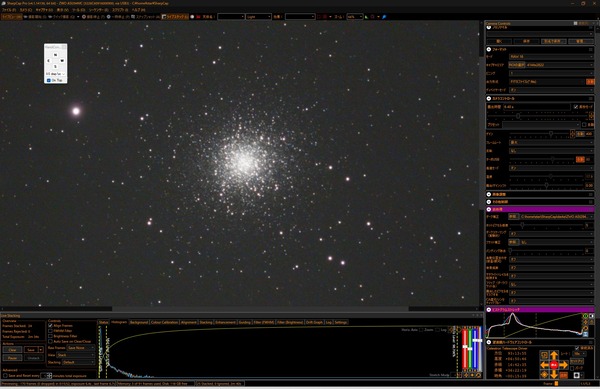Toggle the Align Frames checkbox
Image resolution: width=600 pixels, height=389 pixels.
pos(51,326)
